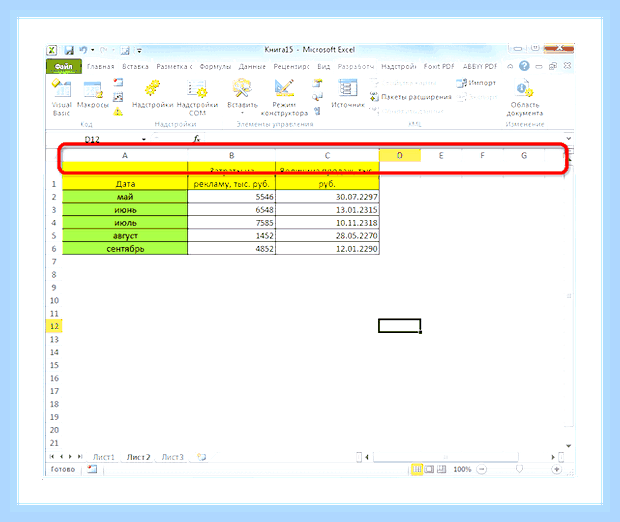Click the Insert Worksheet icon

[x=202, y=457]
